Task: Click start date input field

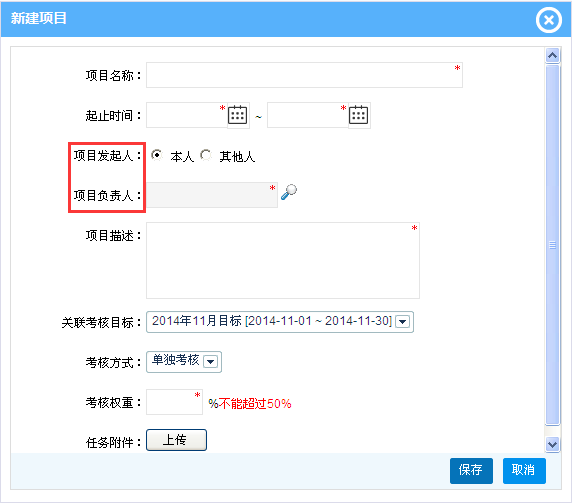Action: coord(187,115)
